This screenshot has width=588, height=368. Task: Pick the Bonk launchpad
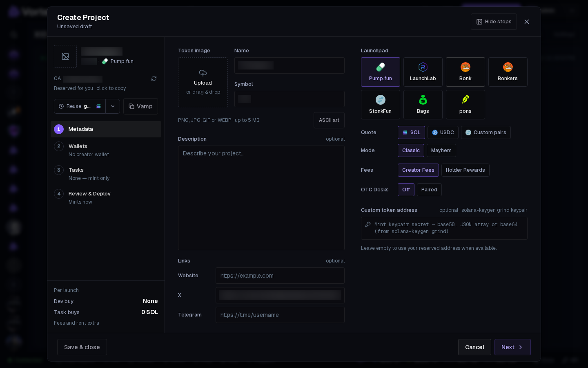point(465,72)
